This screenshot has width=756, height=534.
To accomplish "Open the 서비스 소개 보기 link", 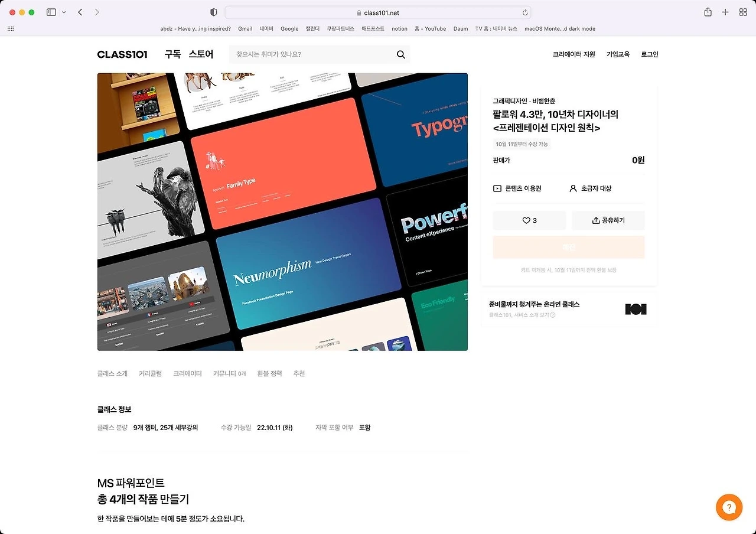I will (522, 315).
